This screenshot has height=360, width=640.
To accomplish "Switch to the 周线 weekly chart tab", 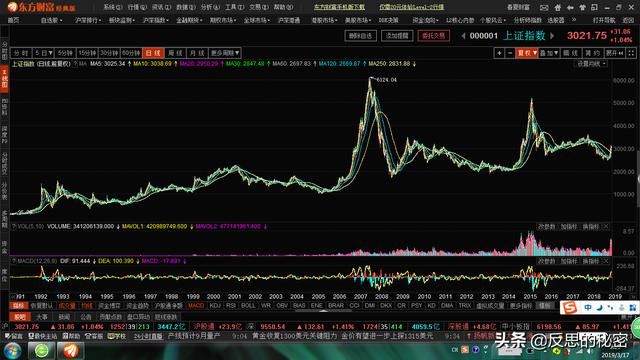I will [x=175, y=53].
